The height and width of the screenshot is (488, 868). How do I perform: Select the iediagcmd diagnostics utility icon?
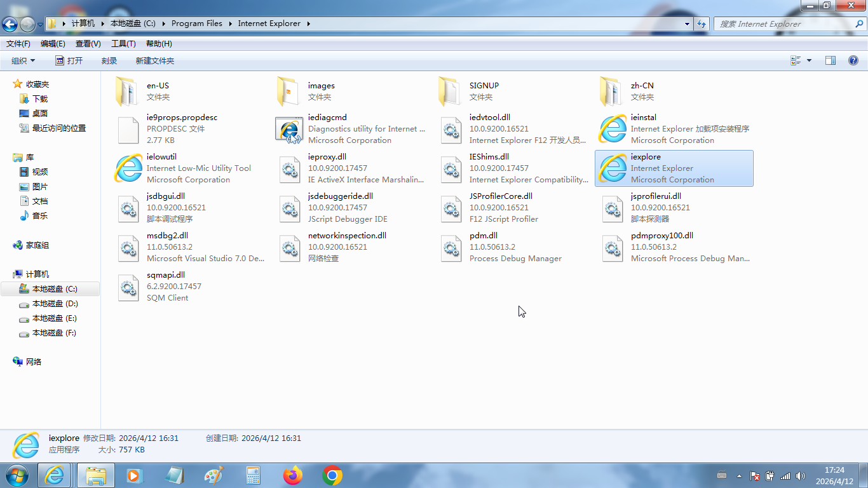(x=290, y=129)
